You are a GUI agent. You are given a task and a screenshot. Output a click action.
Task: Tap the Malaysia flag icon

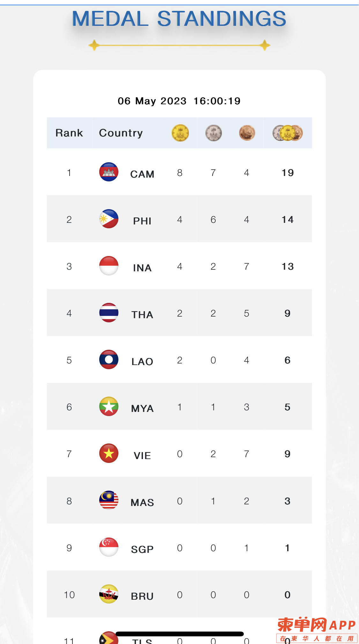click(109, 500)
